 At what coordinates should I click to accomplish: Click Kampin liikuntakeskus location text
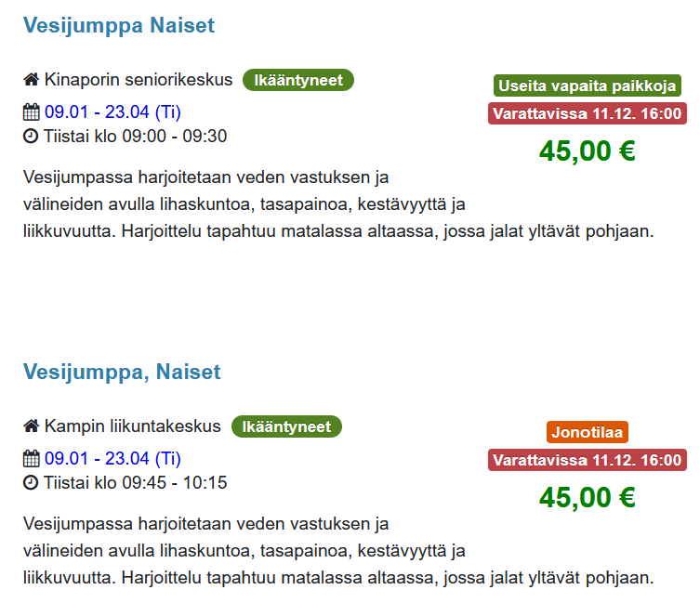[133, 426]
